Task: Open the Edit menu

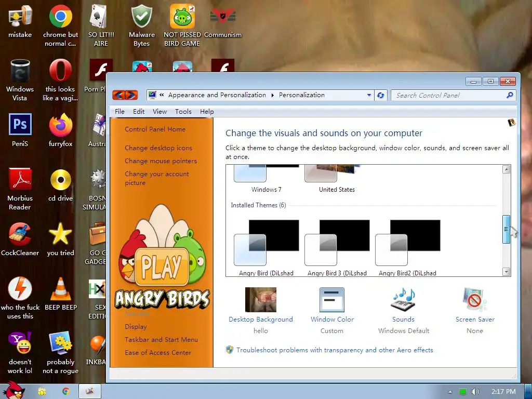Action: click(x=138, y=112)
